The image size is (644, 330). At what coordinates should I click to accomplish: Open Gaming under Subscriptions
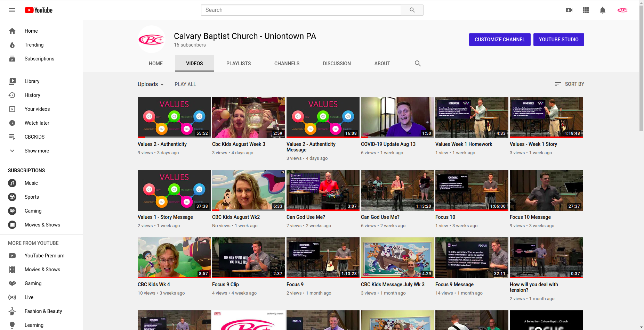(42, 211)
